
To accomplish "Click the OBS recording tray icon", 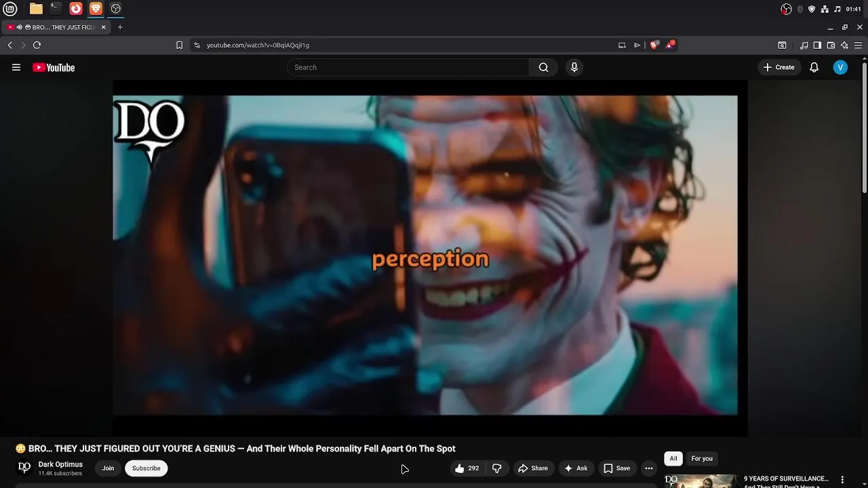I will [787, 9].
